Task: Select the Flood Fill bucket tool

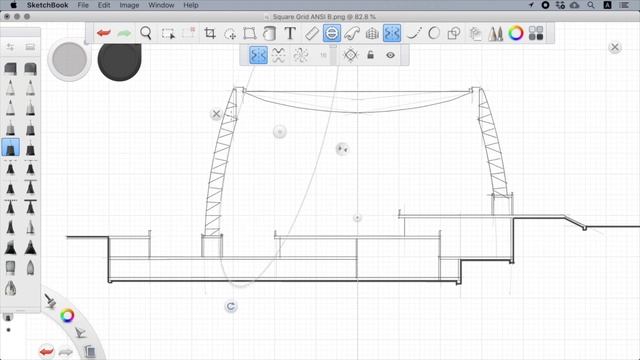Action: 270,33
